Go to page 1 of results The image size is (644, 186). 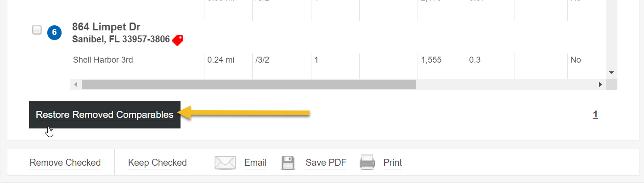595,115
